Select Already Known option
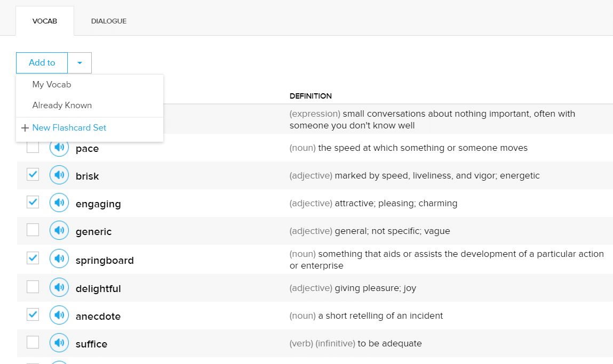This screenshot has height=364, width=613. pyautogui.click(x=62, y=106)
